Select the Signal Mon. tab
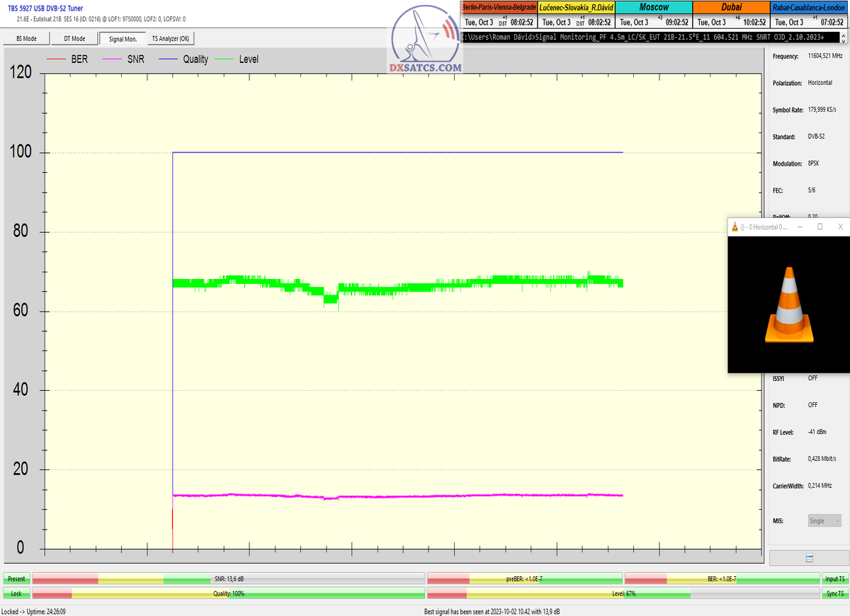The height and width of the screenshot is (616, 850). point(123,39)
